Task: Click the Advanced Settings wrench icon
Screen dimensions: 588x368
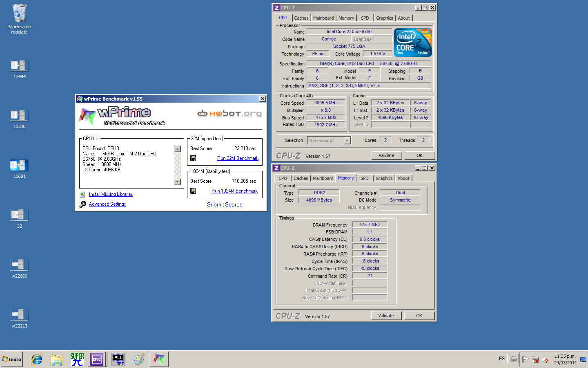Action: (x=82, y=204)
